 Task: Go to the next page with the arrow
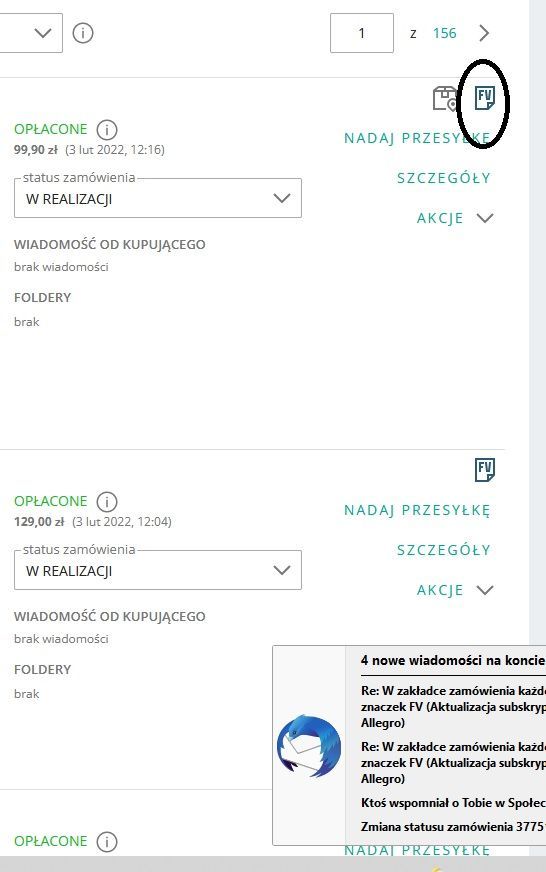[484, 33]
